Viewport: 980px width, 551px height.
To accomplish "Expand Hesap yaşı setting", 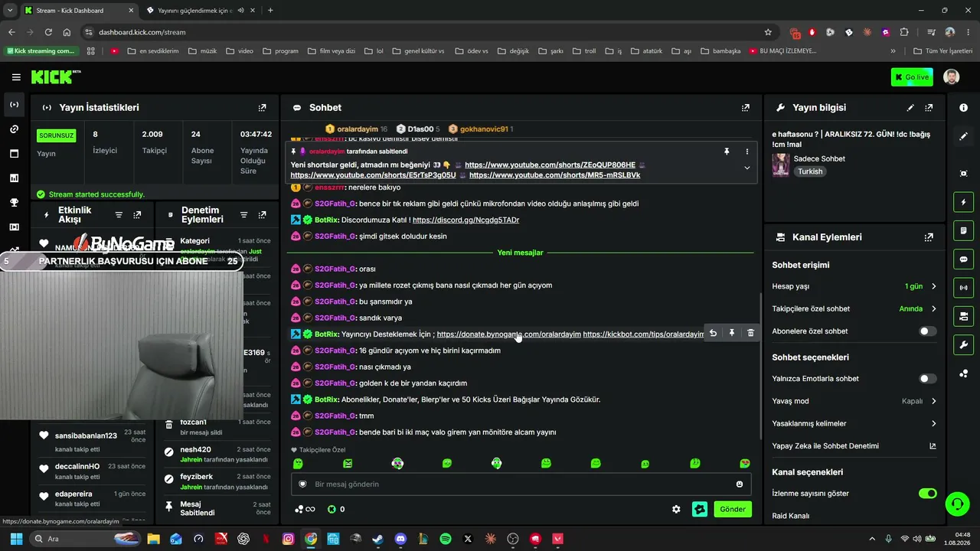I will 854,286.
